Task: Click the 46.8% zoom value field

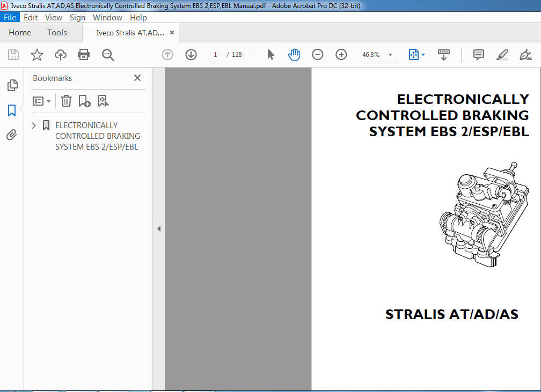Action: pyautogui.click(x=371, y=55)
